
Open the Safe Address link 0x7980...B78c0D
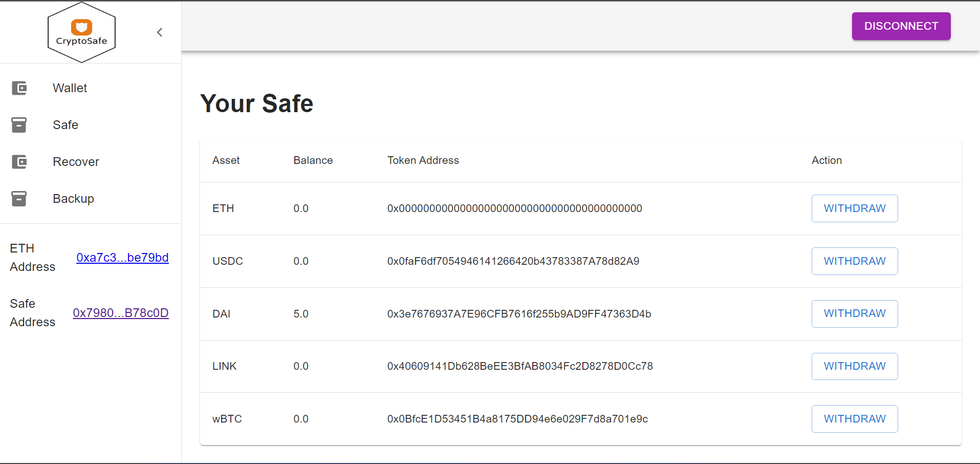pos(121,312)
